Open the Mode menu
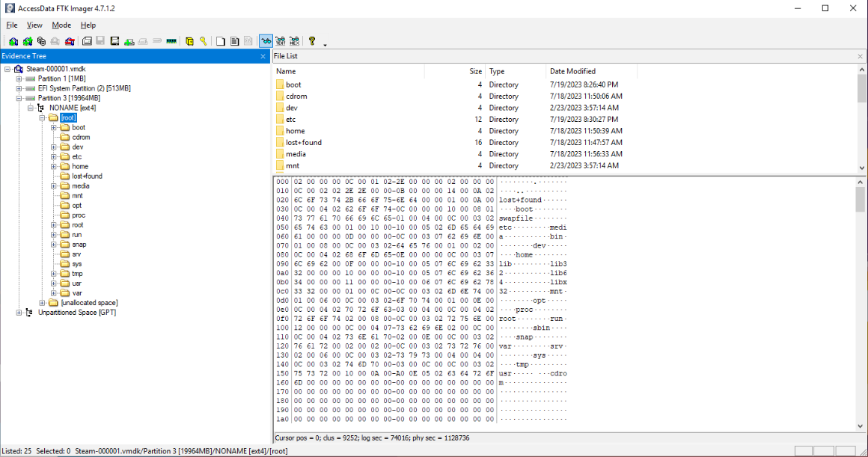The height and width of the screenshot is (457, 868). tap(61, 25)
